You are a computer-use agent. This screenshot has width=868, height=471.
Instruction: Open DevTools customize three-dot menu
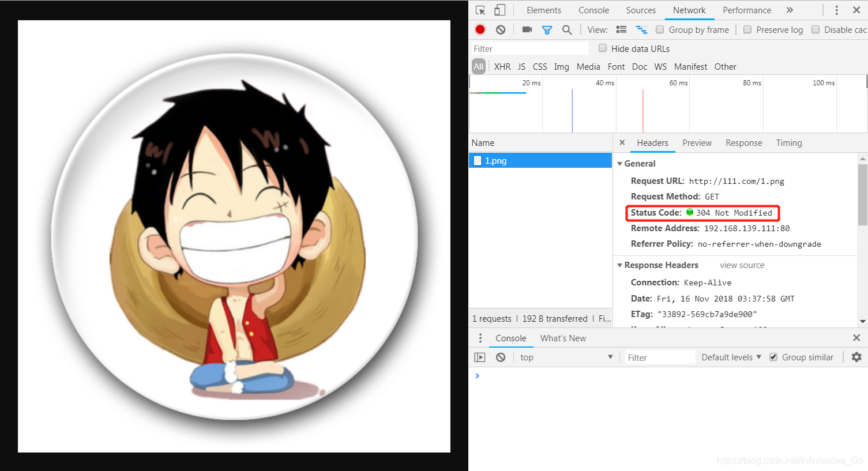(x=837, y=10)
